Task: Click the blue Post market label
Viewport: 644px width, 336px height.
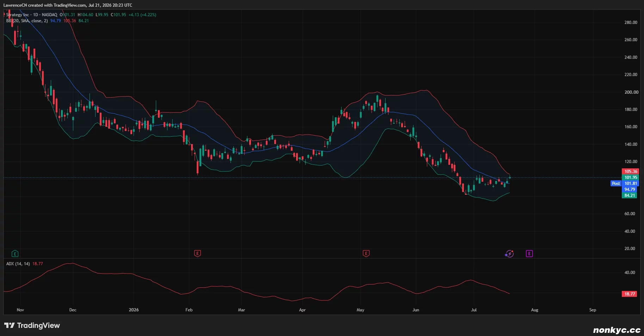Action: [616, 183]
